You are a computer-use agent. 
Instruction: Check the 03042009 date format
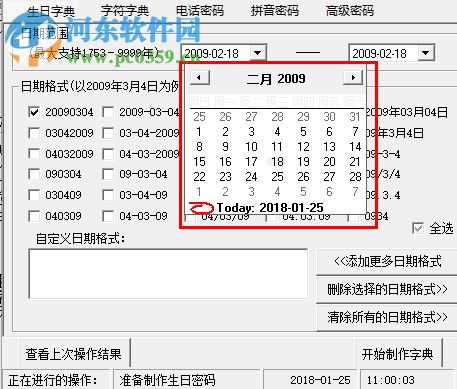point(34,133)
